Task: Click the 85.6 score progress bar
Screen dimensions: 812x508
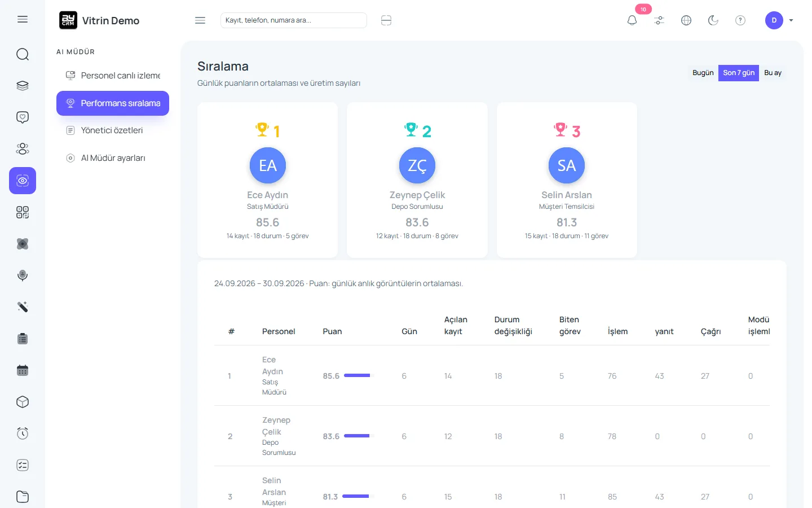Action: (x=359, y=375)
